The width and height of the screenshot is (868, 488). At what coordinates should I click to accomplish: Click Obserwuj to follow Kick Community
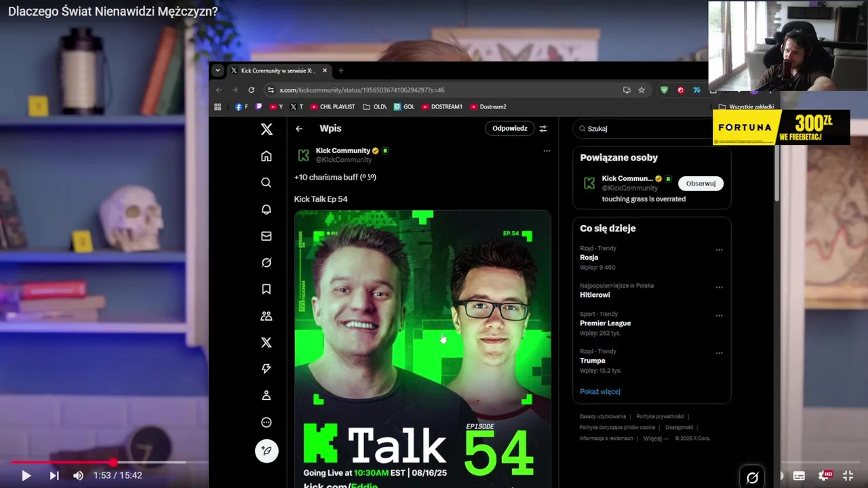click(701, 183)
